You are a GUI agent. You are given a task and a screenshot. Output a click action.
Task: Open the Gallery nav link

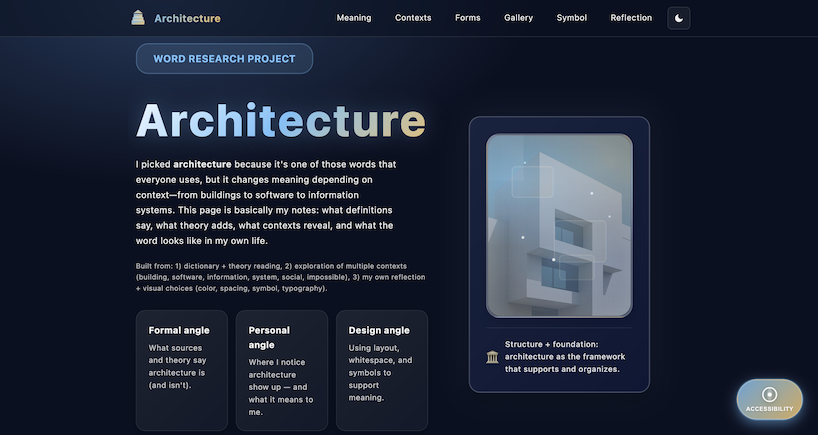coord(518,18)
